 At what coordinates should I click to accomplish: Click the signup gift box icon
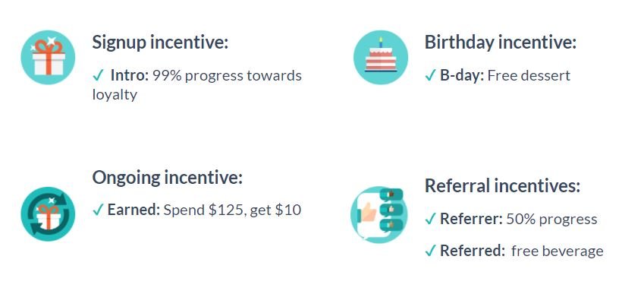pos(48,57)
